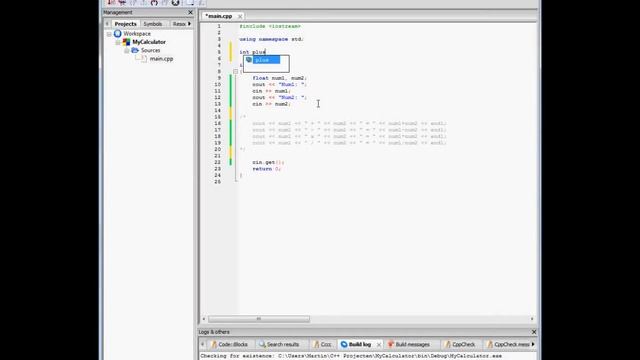Close the Build log tab
This screenshot has height=360, width=640.
pos(379,345)
